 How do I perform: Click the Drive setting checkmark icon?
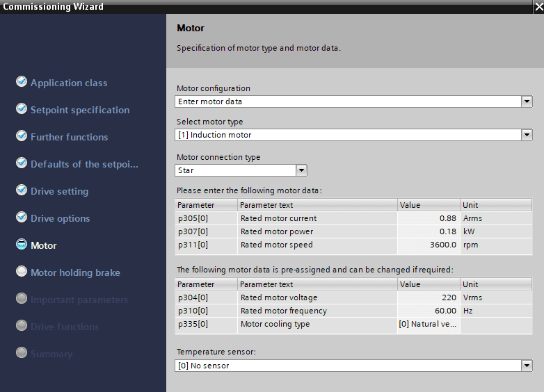click(x=22, y=190)
